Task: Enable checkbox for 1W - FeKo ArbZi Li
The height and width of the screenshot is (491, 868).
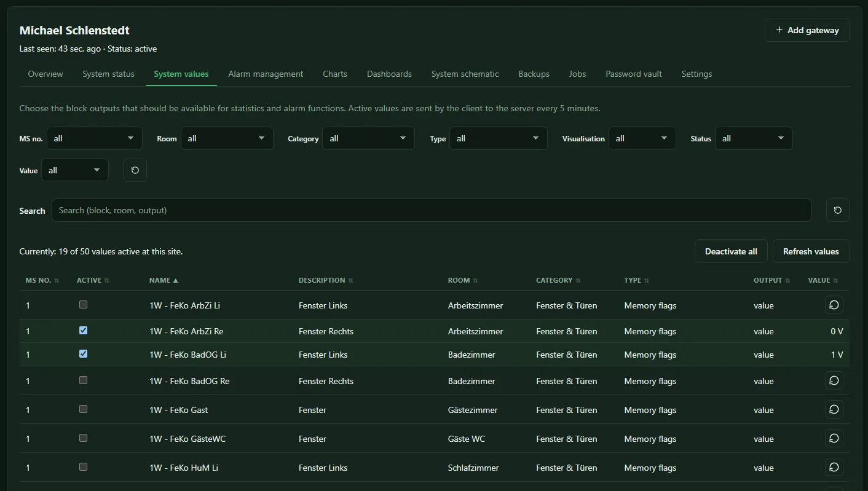Action: (x=84, y=304)
